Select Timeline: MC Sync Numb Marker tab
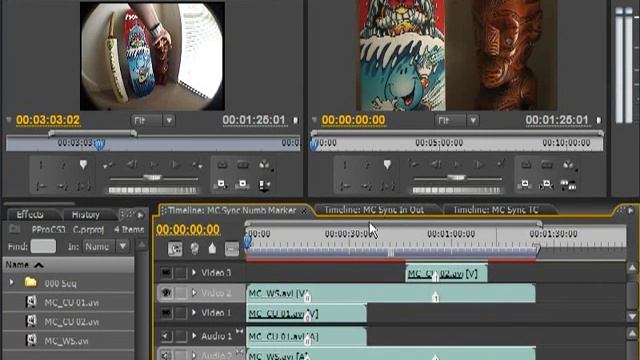This screenshot has height=360, width=640. pos(232,210)
